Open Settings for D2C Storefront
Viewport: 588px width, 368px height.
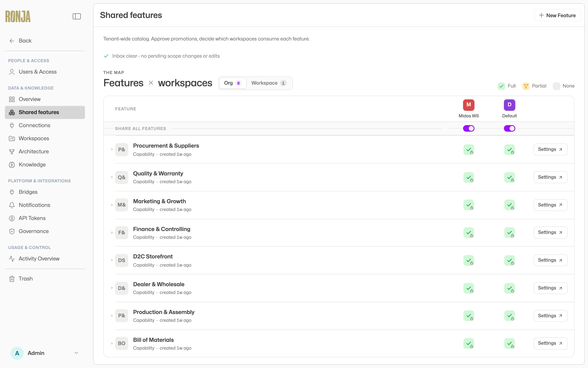click(550, 260)
